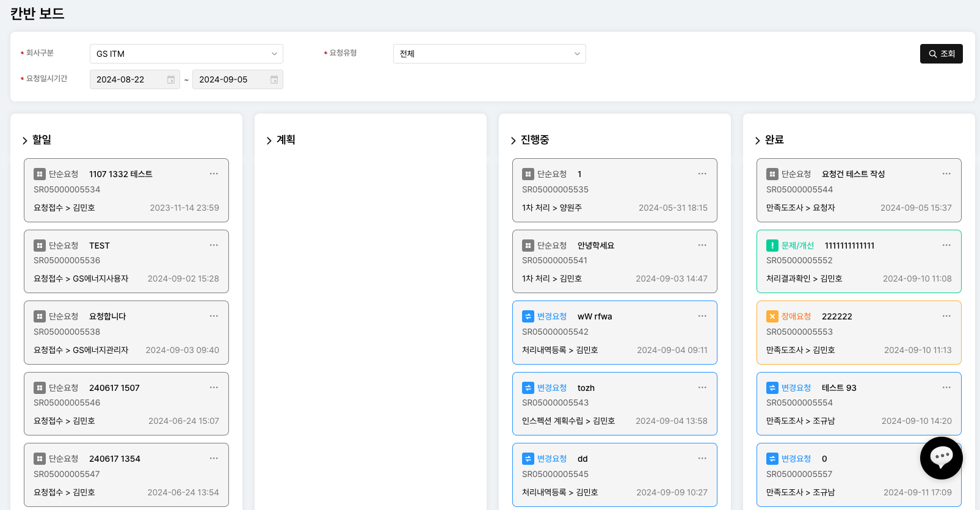
Task: Open more options on the TEST card
Action: [214, 245]
